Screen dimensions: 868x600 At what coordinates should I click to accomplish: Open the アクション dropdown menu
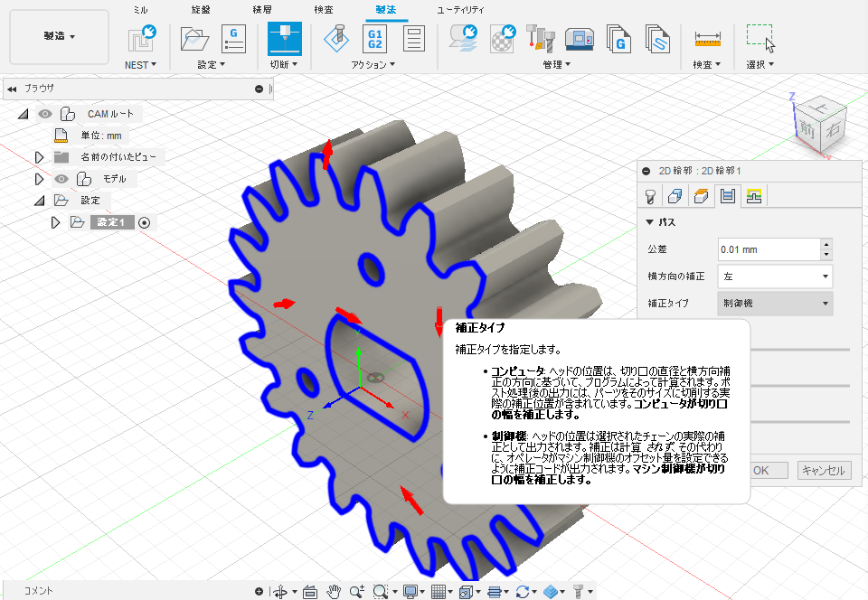click(373, 65)
